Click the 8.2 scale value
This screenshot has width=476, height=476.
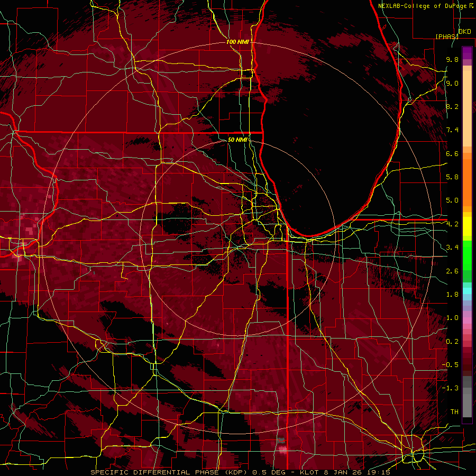tap(452, 106)
